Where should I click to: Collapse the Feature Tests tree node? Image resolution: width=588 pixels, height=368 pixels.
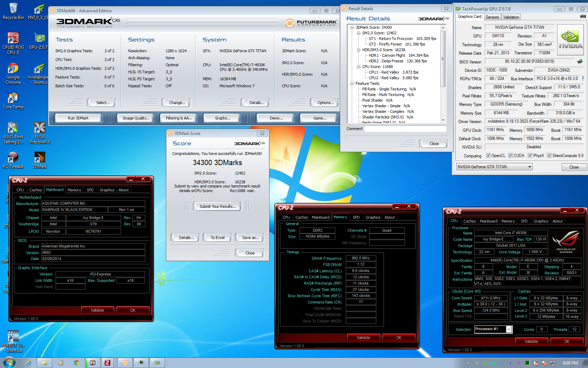[x=352, y=83]
